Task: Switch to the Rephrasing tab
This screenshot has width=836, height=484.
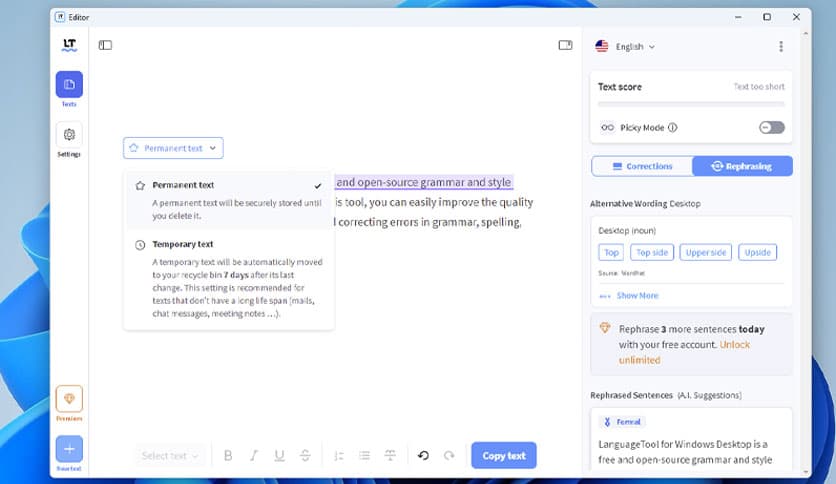Action: [x=742, y=166]
